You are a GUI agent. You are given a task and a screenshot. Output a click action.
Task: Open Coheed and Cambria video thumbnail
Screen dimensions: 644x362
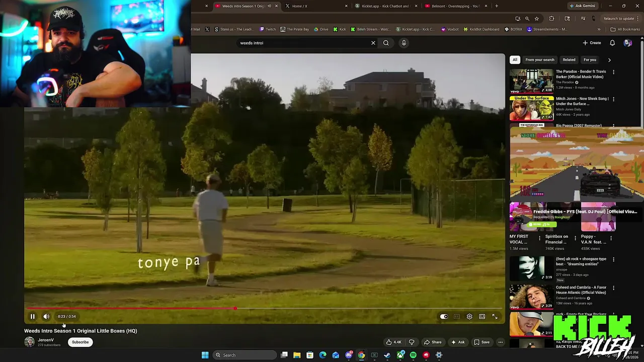(x=531, y=297)
